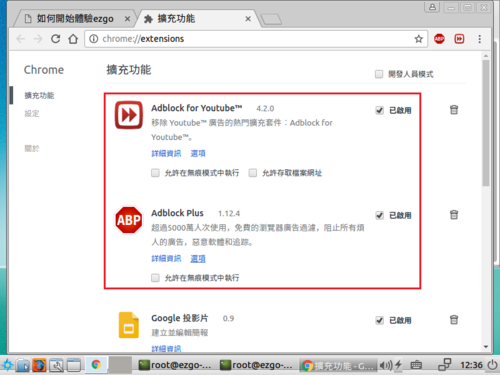This screenshot has width=500, height=375.
Task: Open 選項 for Adblock for Youtube
Action: (x=198, y=153)
